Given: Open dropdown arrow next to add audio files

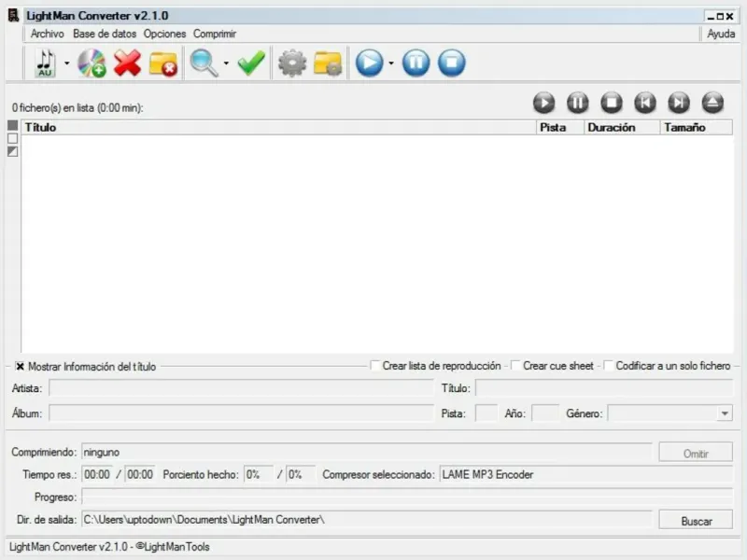Looking at the screenshot, I should click(x=66, y=63).
